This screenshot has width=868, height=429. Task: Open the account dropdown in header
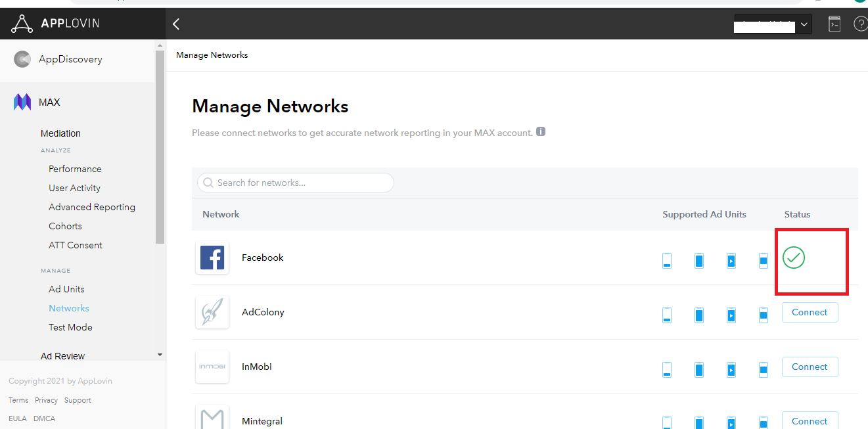773,24
